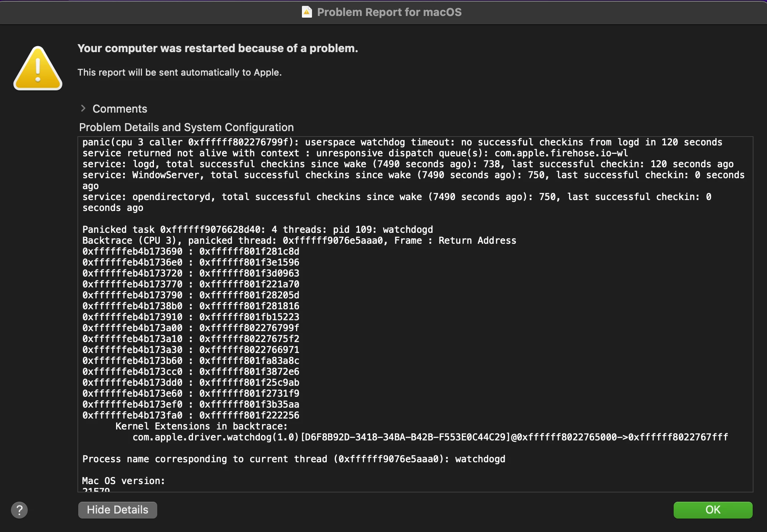Click 'service returned not alive with context' line
This screenshot has height=532, width=767.
pos(355,153)
